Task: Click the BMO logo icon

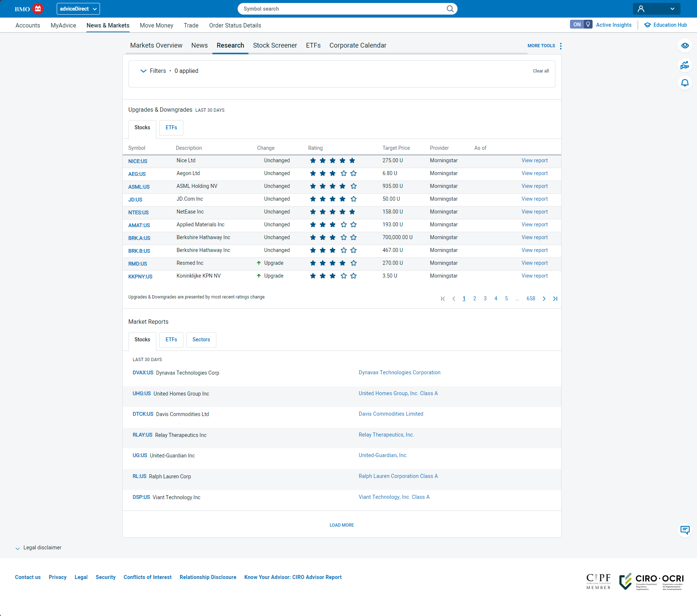Action: pos(38,8)
